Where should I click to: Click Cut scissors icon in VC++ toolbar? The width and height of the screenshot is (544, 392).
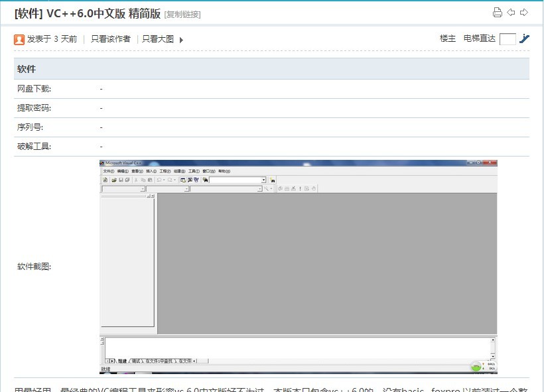136,180
